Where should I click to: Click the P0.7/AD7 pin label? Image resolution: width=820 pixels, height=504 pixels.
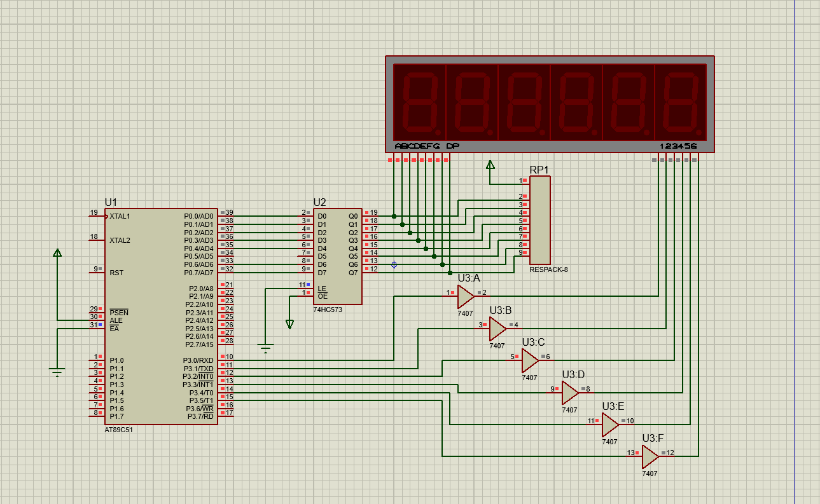(x=198, y=273)
